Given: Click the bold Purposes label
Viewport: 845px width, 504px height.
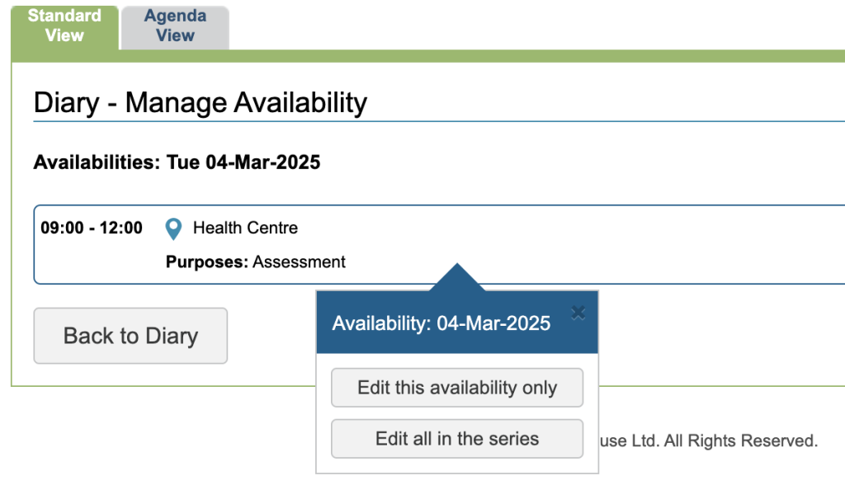Looking at the screenshot, I should (x=207, y=262).
